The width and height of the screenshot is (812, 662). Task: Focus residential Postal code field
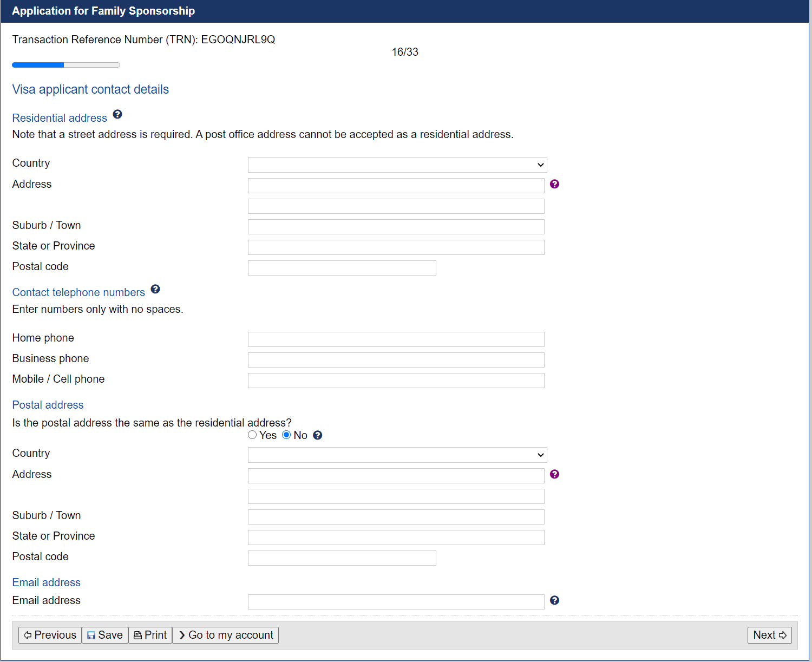pyautogui.click(x=342, y=268)
